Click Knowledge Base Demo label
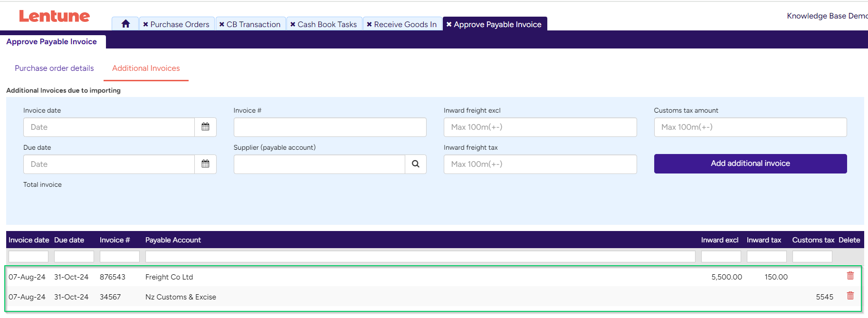This screenshot has height=318, width=868. [827, 16]
